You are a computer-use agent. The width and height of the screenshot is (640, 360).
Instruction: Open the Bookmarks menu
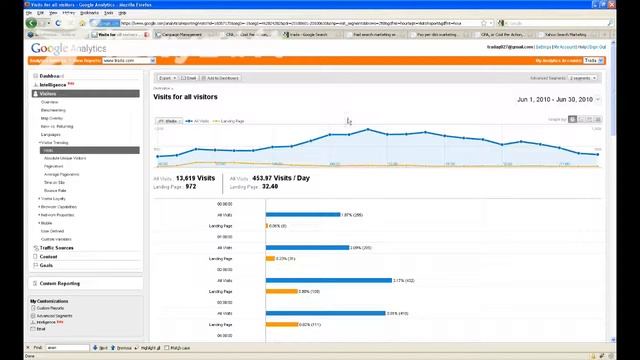[x=89, y=13]
